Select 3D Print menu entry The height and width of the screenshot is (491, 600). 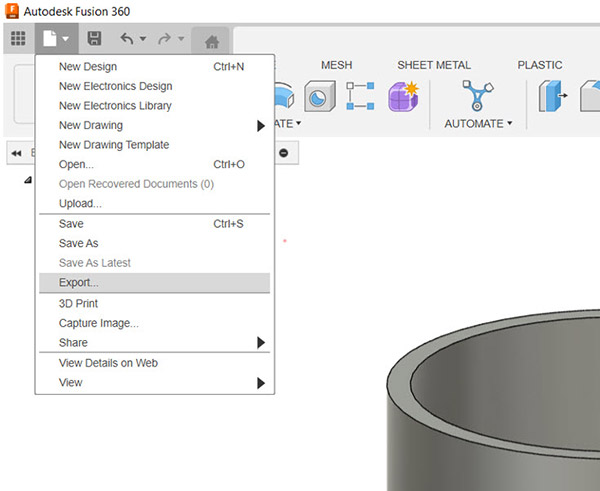click(80, 303)
